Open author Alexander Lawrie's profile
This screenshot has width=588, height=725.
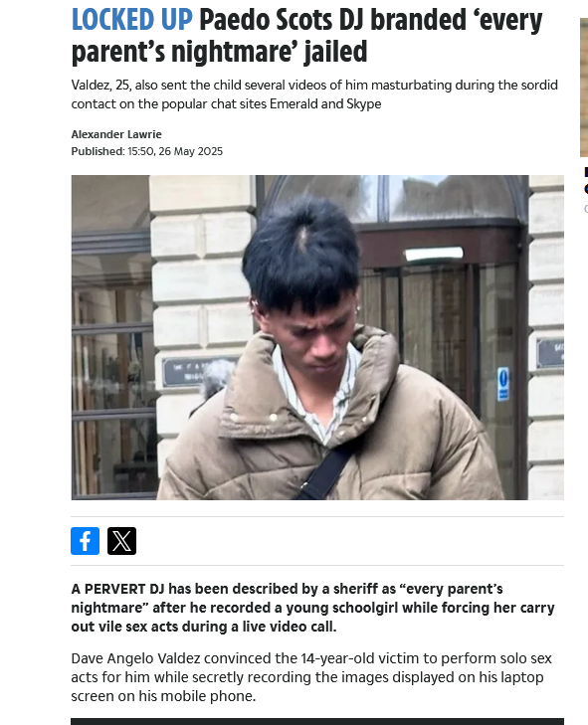pyautogui.click(x=116, y=134)
